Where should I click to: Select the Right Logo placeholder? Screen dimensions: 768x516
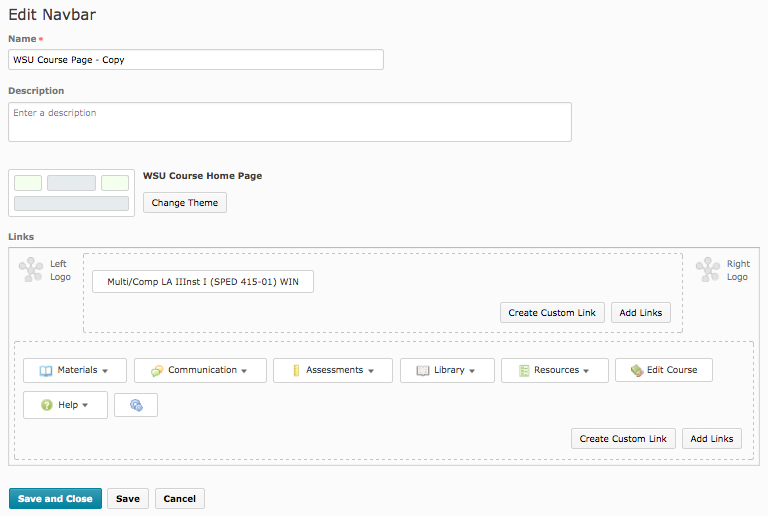708,270
